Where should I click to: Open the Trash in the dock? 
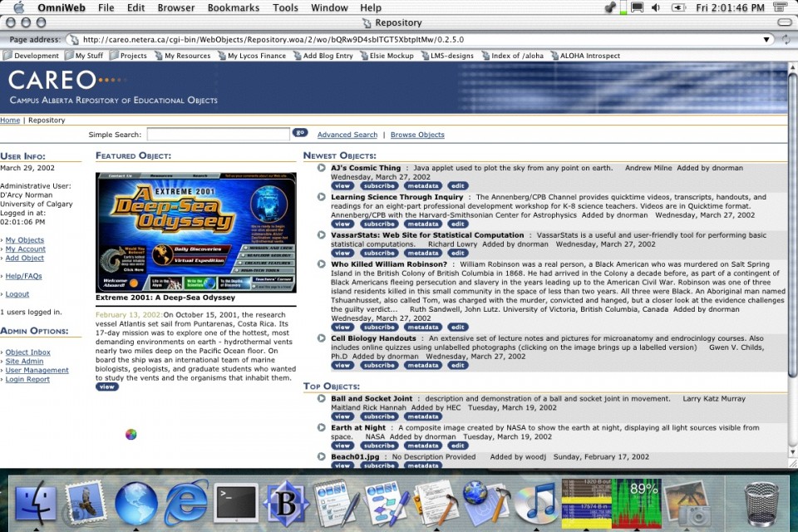coord(761,504)
